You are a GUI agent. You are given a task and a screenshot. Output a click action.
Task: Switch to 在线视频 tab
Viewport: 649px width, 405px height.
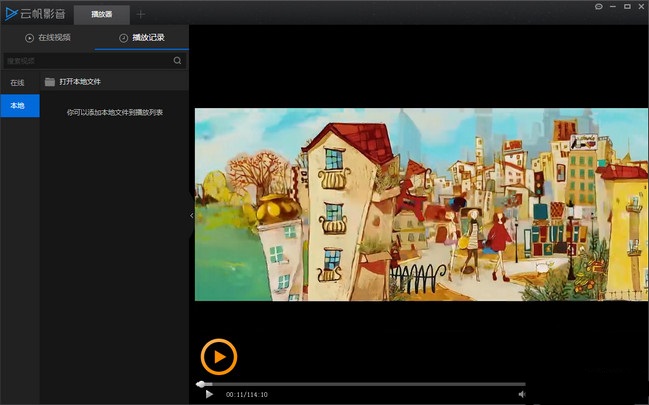(x=48, y=38)
